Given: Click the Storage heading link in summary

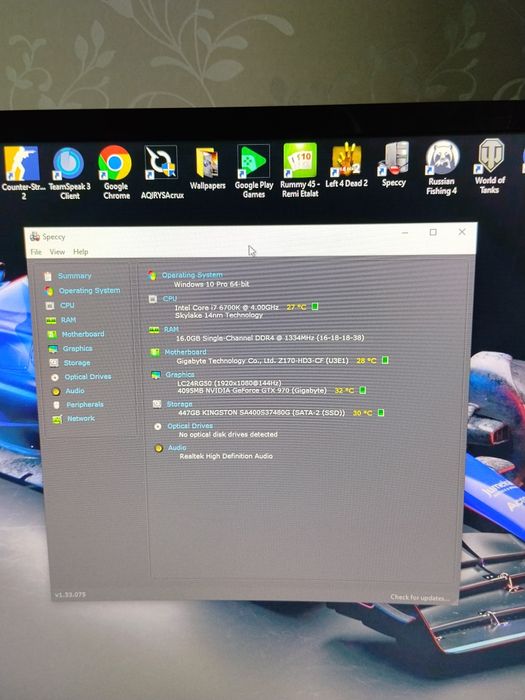Looking at the screenshot, I should tap(179, 404).
